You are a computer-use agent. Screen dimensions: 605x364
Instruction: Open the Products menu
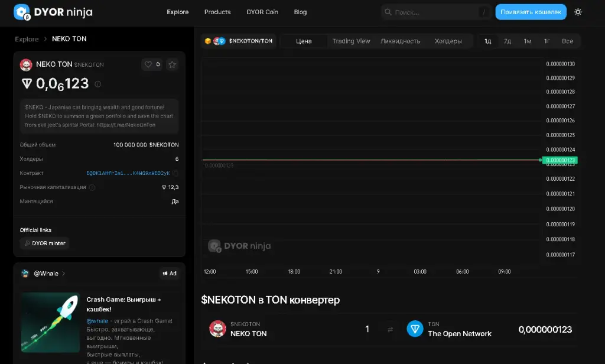217,12
